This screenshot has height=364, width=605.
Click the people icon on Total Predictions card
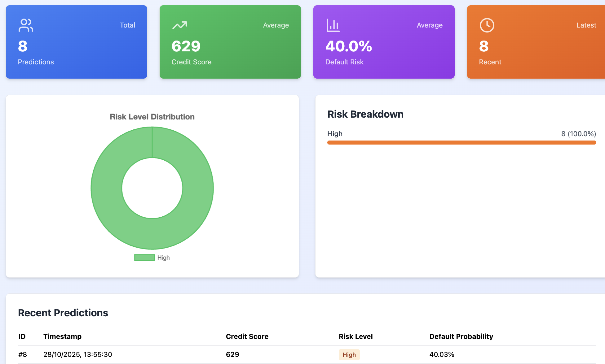click(26, 25)
